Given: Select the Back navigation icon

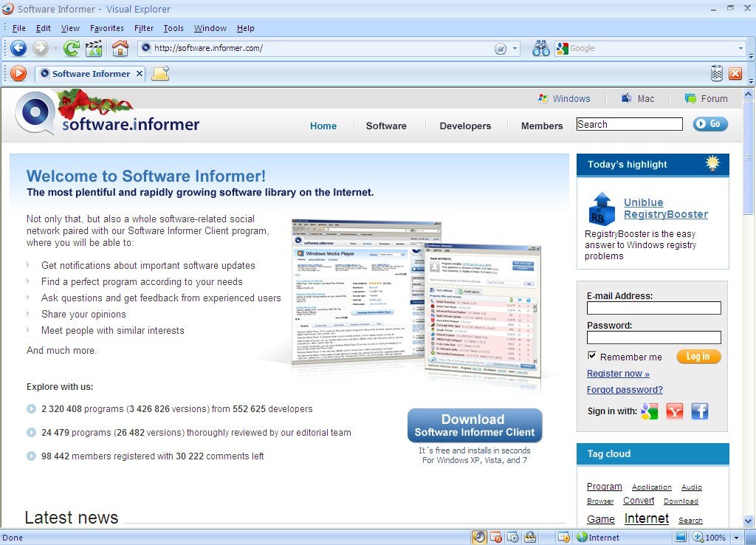Looking at the screenshot, I should pyautogui.click(x=18, y=48).
